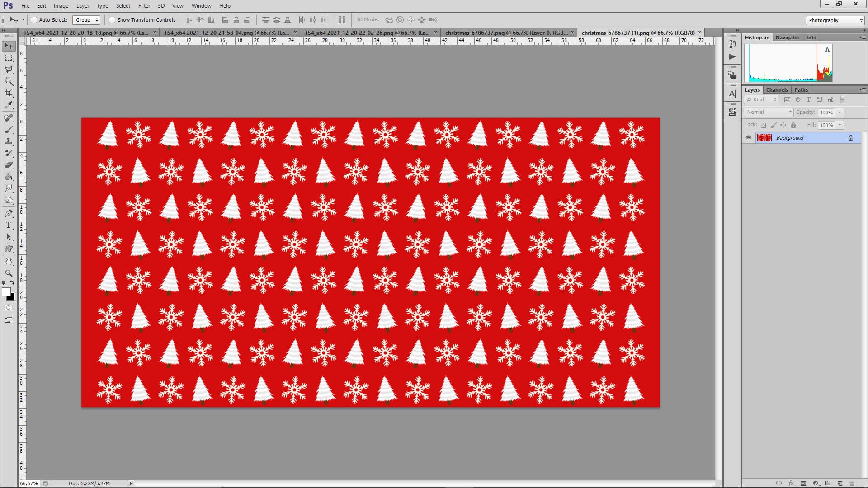
Task: Select the History Brush tool
Action: coord(9,153)
